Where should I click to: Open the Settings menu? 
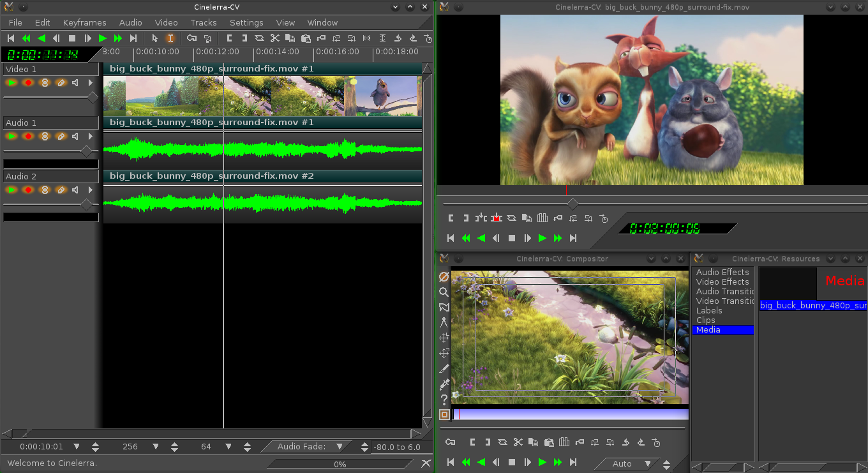246,22
